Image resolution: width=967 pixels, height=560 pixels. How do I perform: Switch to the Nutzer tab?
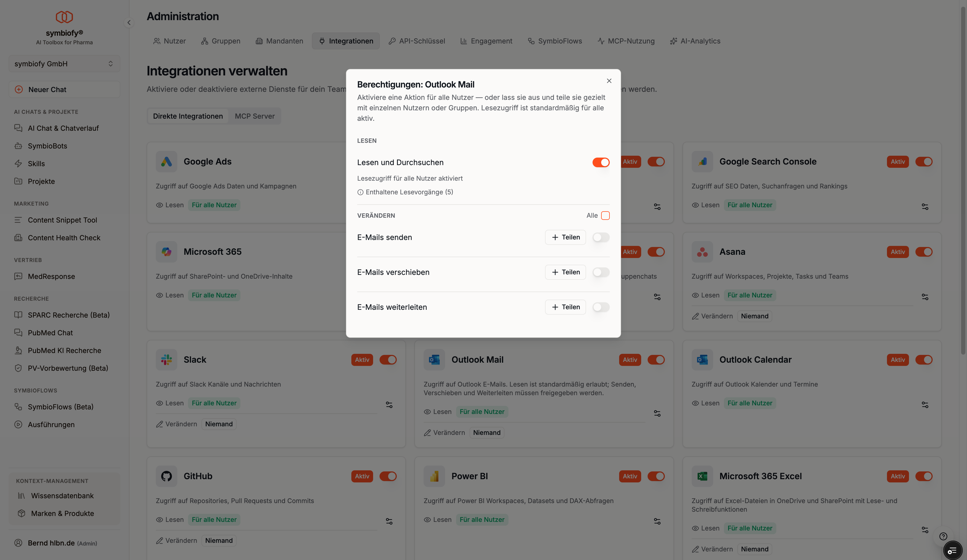pos(169,41)
